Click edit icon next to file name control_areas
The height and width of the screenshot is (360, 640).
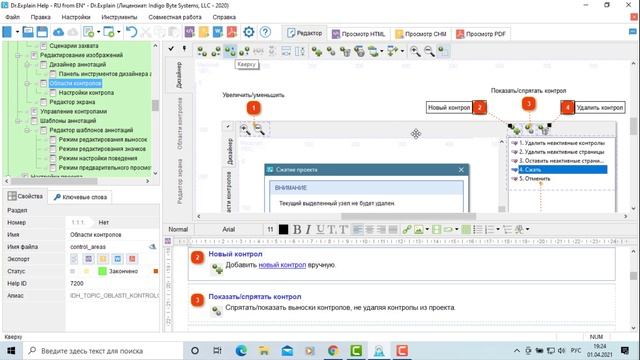[x=152, y=247]
